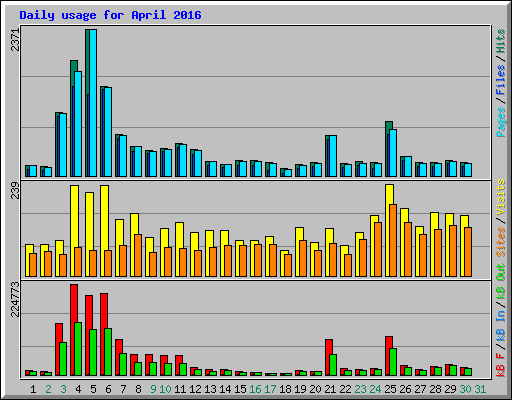Click green day label '30' on the x-axis
The width and height of the screenshot is (512, 400).
[x=465, y=389]
